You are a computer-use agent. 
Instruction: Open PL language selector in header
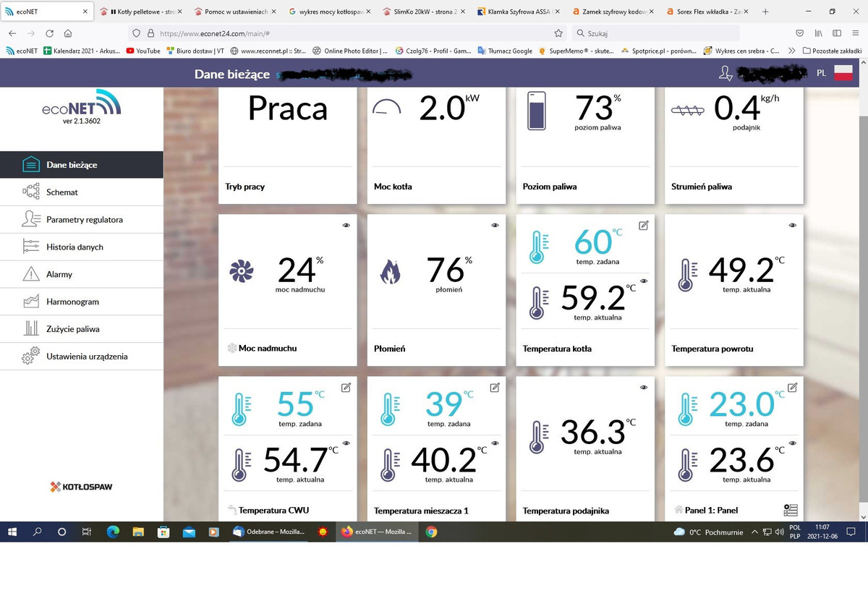click(x=821, y=73)
